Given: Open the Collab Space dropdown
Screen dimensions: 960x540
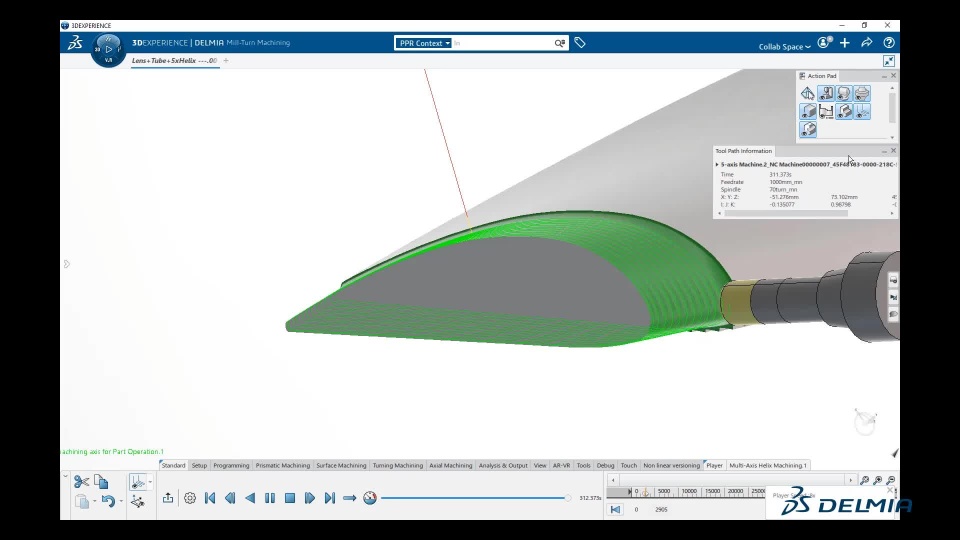Looking at the screenshot, I should point(784,47).
